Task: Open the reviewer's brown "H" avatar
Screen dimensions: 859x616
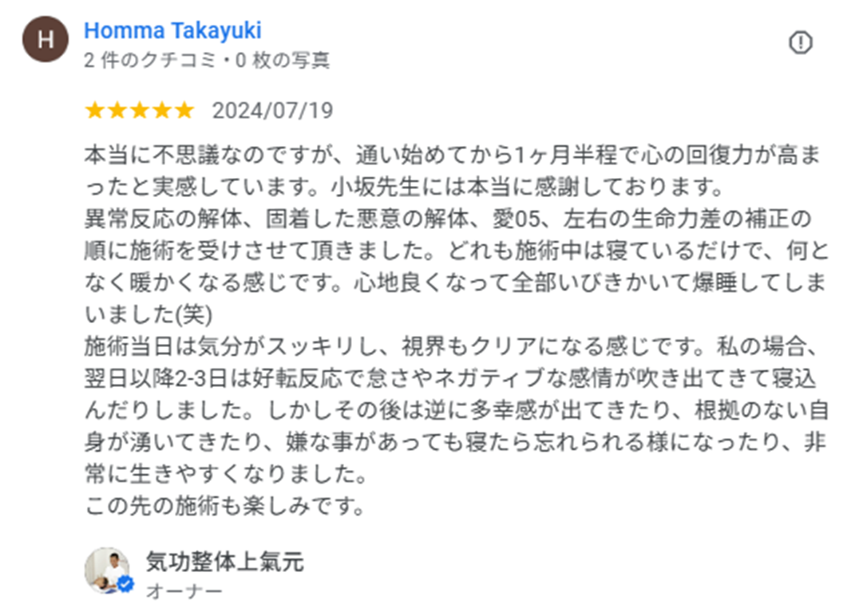Action: tap(47, 42)
